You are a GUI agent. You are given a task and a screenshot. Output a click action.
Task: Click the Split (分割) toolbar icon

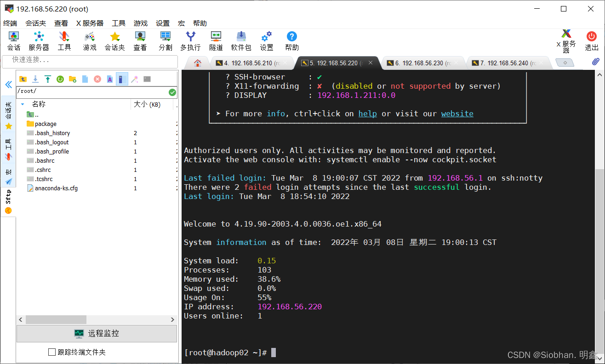(x=166, y=41)
